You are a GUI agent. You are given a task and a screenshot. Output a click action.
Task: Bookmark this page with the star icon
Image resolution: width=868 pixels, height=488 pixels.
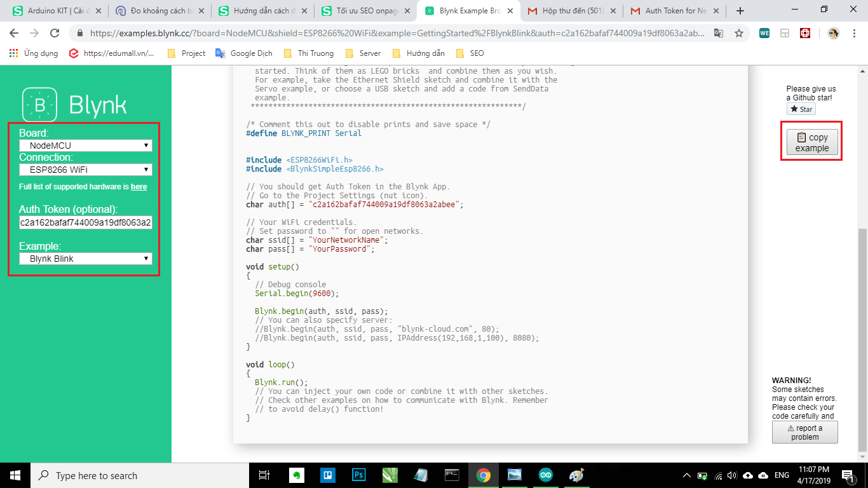coord(738,33)
